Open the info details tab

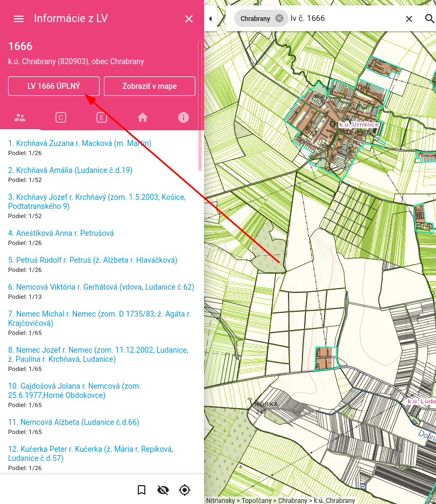[184, 117]
